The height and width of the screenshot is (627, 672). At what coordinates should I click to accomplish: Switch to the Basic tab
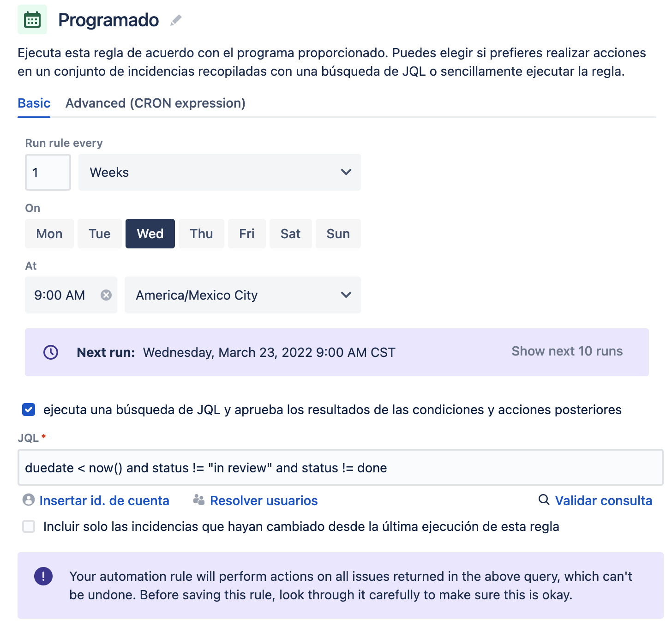tap(34, 103)
